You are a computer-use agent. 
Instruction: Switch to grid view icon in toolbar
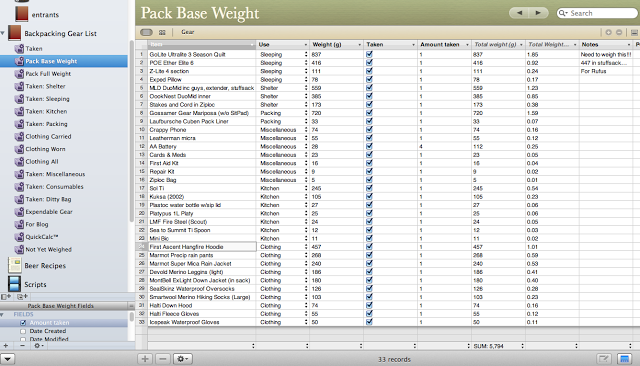click(x=162, y=32)
